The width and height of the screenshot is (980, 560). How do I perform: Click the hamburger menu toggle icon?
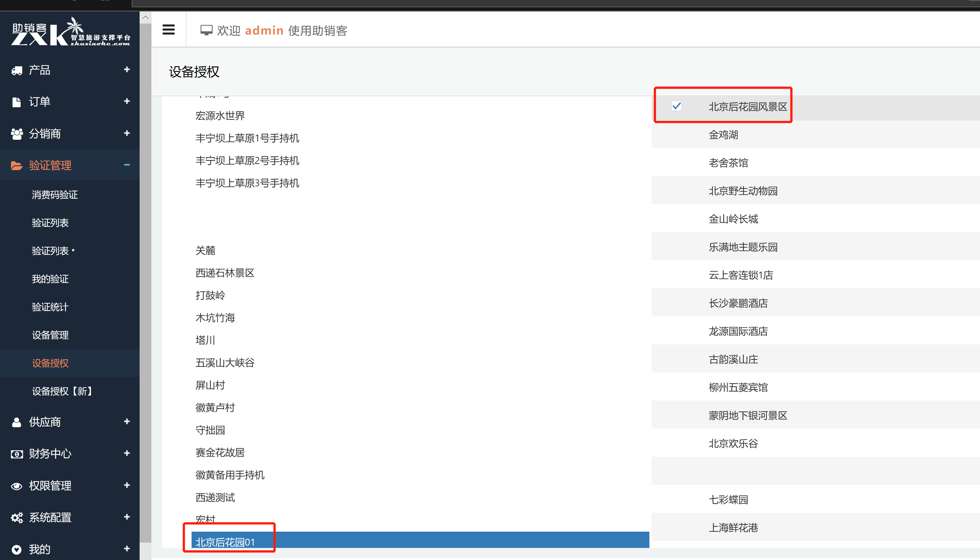(x=169, y=30)
